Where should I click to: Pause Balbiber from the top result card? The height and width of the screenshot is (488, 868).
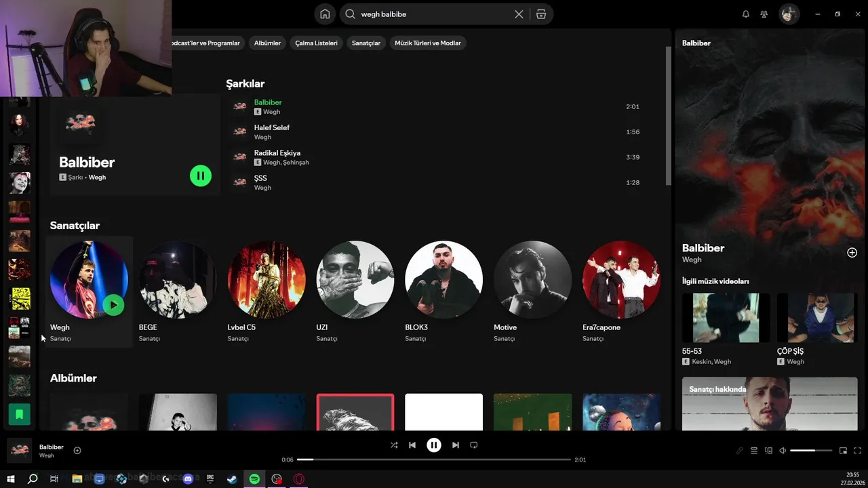coord(201,176)
